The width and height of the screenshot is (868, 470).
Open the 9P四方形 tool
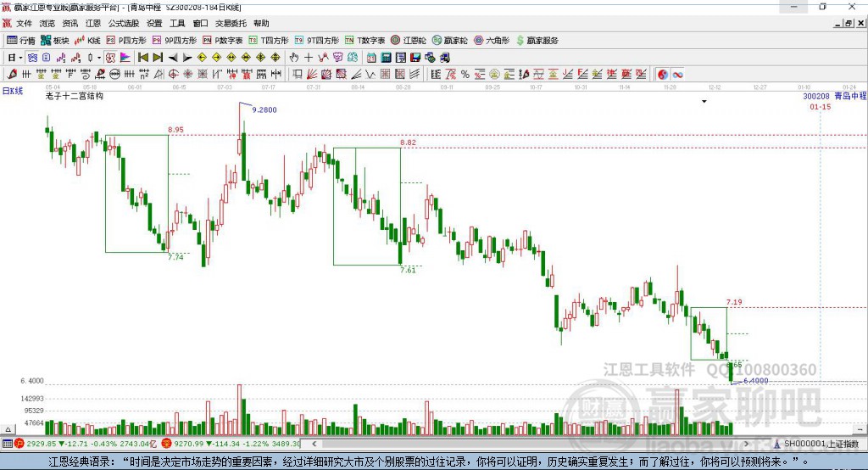175,41
